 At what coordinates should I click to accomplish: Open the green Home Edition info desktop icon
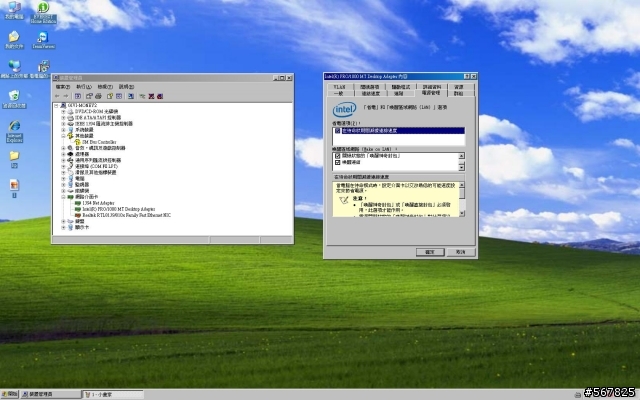43,12
